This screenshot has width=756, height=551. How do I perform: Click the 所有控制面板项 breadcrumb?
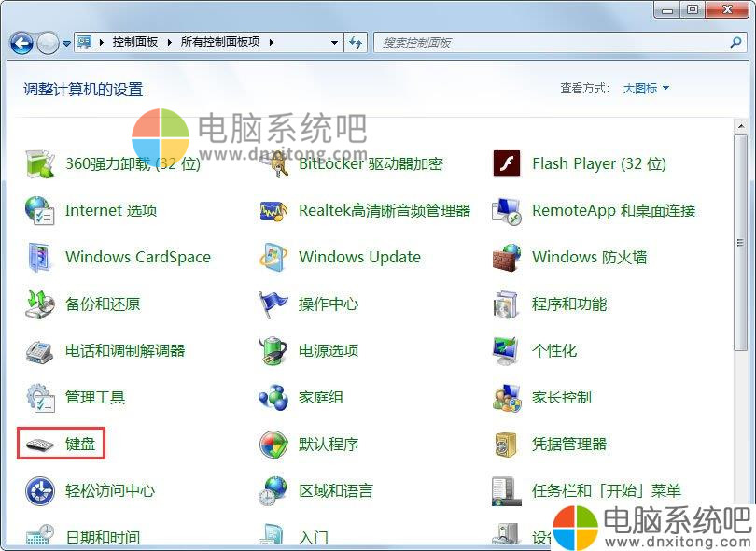pos(220,42)
